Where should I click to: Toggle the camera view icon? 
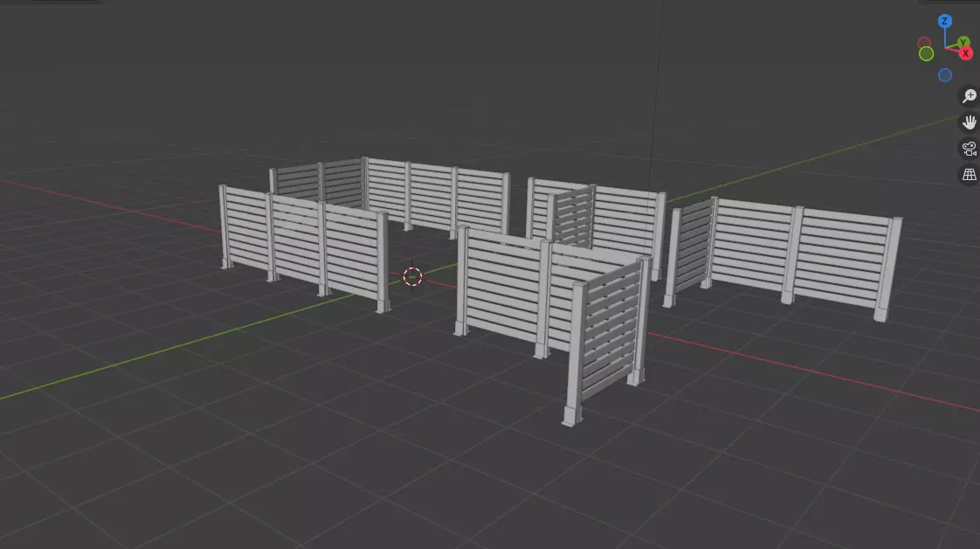(x=970, y=149)
